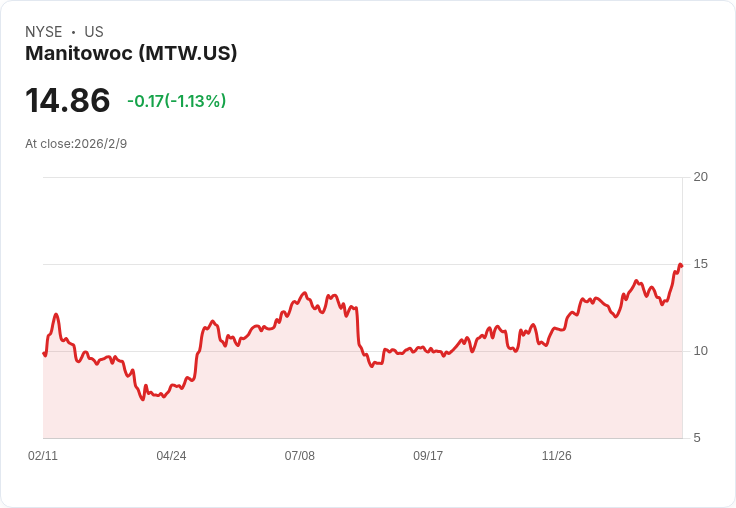Viewport: 736px width, 508px height.
Task: Select the 09/17 date on the time axis
Action: pyautogui.click(x=428, y=456)
